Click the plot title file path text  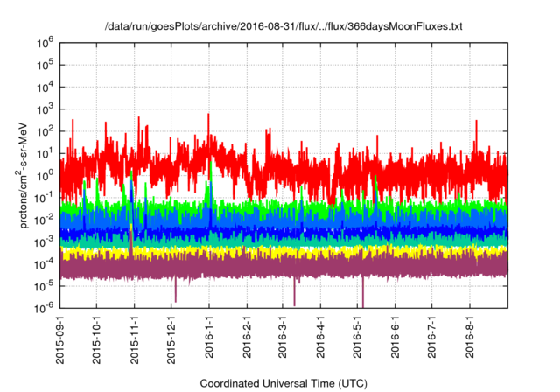tap(281, 27)
